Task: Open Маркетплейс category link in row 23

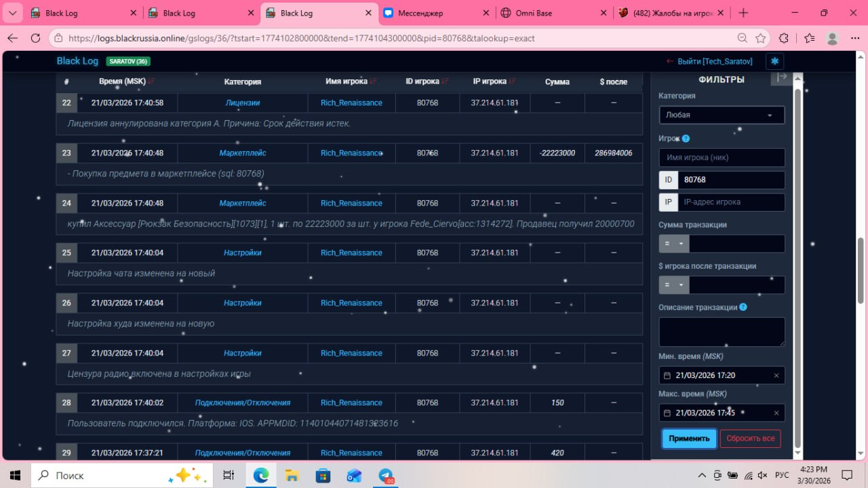Action: point(242,153)
